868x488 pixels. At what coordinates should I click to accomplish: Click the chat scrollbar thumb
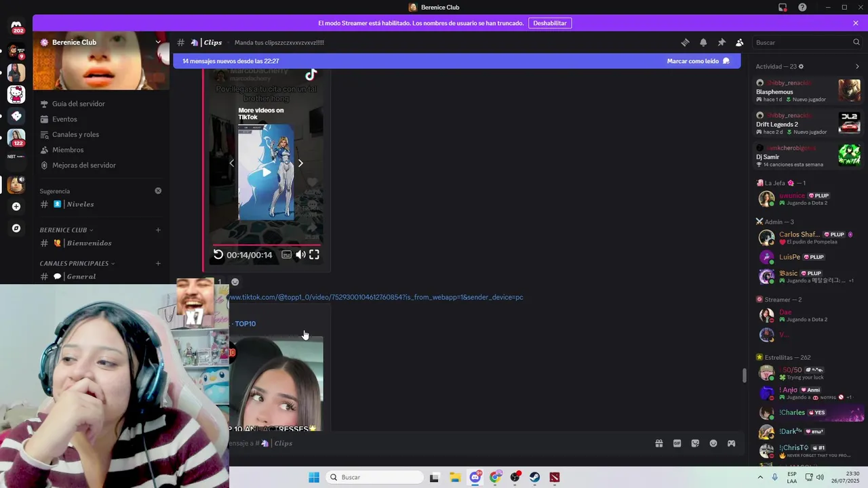click(745, 375)
